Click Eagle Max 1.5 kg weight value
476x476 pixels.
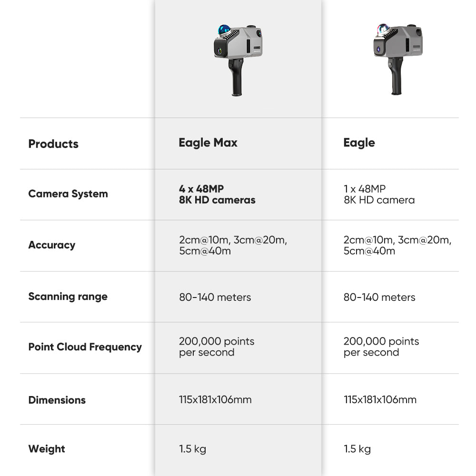coord(193,448)
